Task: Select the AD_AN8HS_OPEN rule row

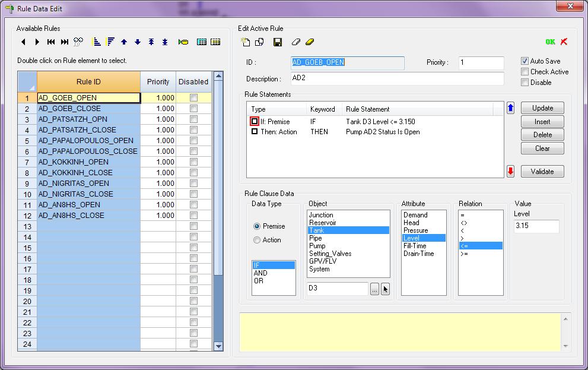Action: 88,204
